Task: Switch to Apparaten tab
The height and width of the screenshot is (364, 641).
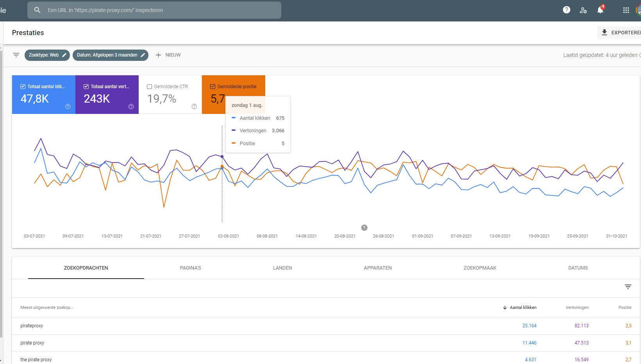Action: pos(378,268)
